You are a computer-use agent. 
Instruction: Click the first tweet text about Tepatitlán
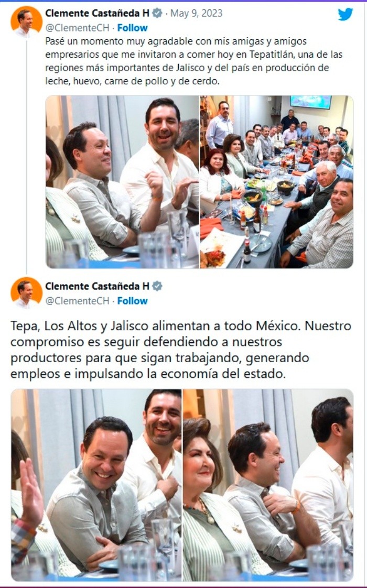click(194, 61)
